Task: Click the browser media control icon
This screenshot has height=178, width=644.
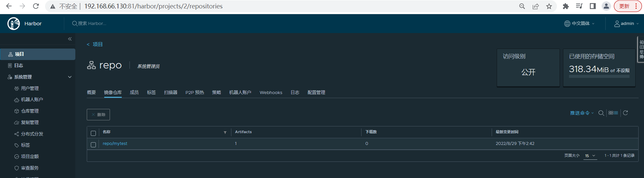Action: pyautogui.click(x=579, y=6)
